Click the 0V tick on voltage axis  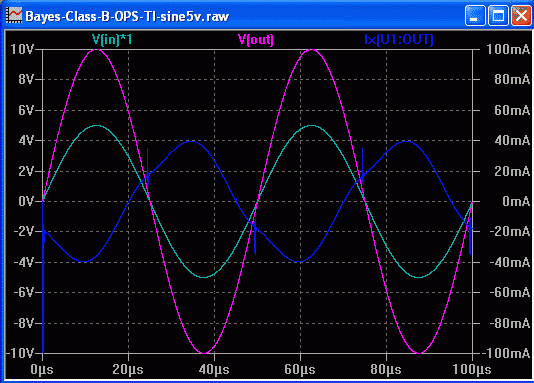[x=26, y=201]
